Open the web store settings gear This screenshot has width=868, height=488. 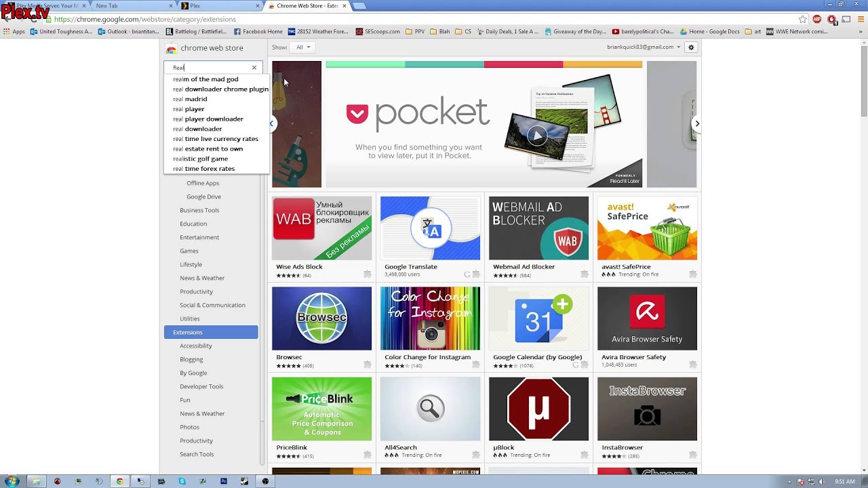pyautogui.click(x=691, y=47)
